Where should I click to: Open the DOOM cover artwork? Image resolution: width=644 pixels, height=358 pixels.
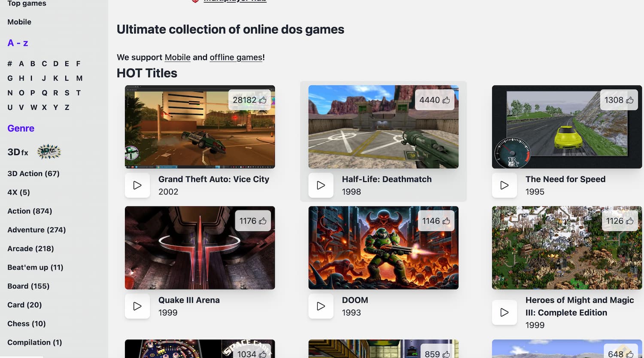383,248
